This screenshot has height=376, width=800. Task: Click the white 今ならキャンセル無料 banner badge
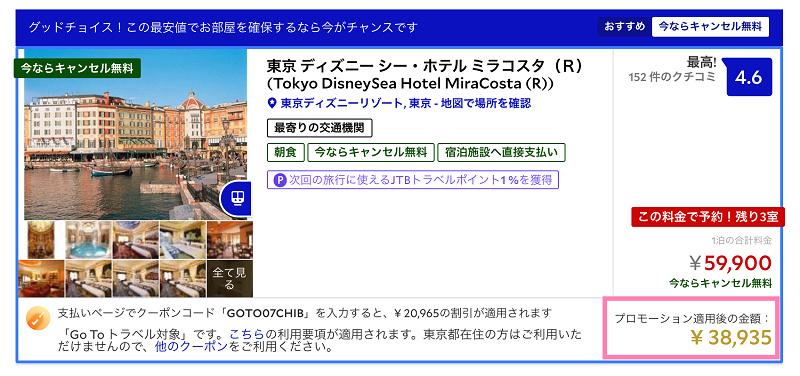tap(710, 27)
